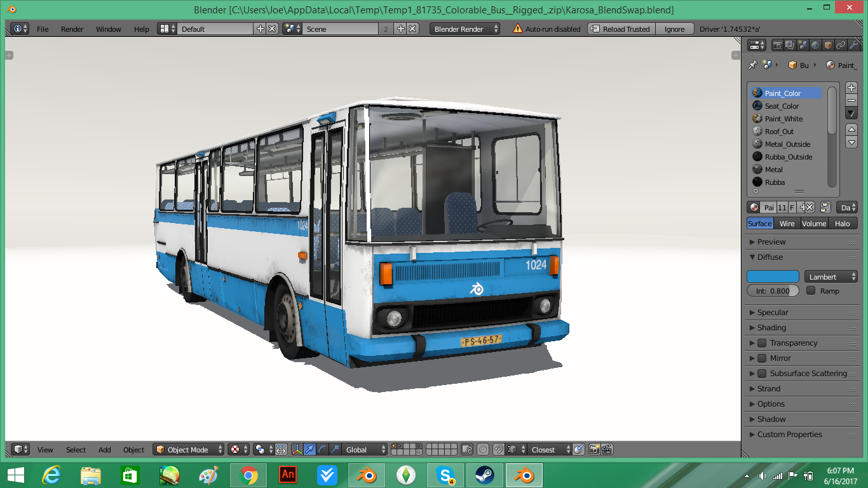Click the OpenGL render animation clapper icon
Viewport: 868px width, 488px height.
pos(607,449)
